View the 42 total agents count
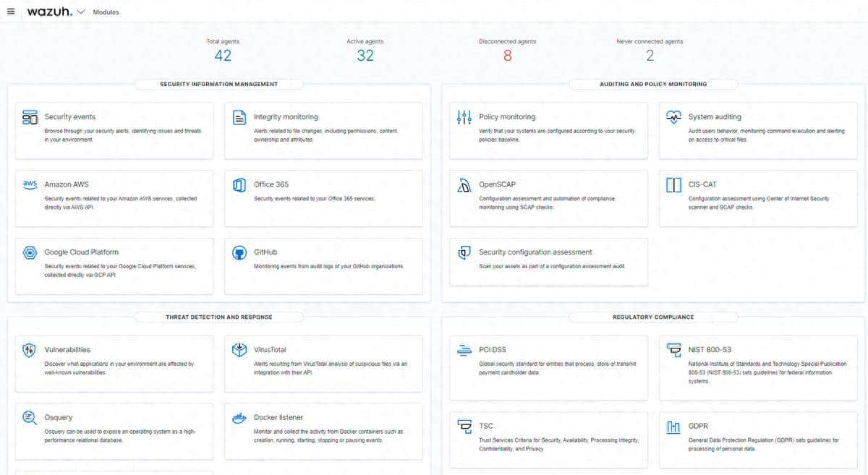The height and width of the screenshot is (475, 868). pyautogui.click(x=223, y=55)
